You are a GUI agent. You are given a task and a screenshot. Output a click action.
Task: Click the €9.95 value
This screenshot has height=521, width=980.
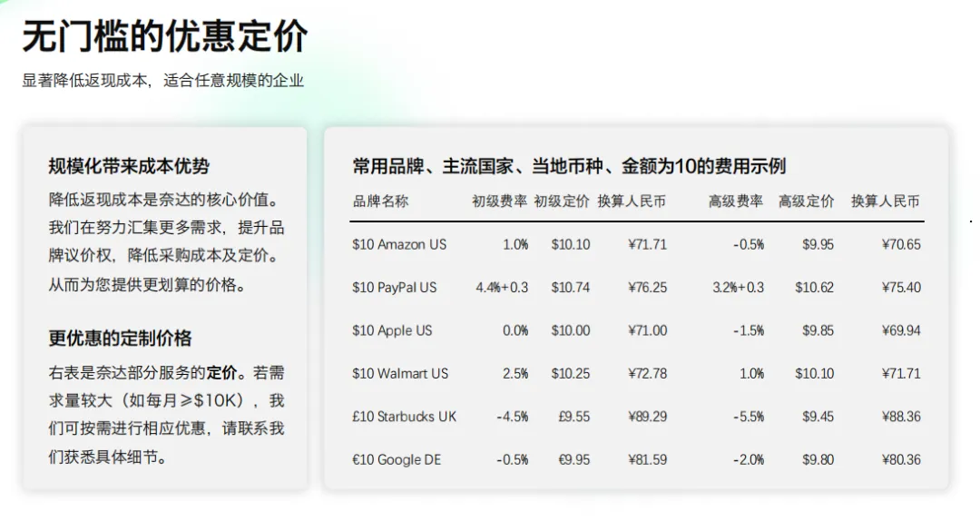click(574, 460)
